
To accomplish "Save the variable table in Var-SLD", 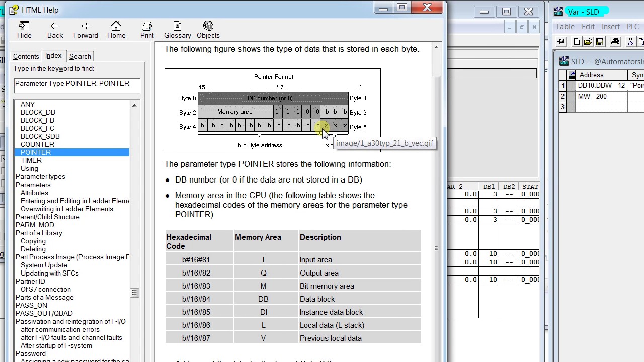I will [x=600, y=42].
